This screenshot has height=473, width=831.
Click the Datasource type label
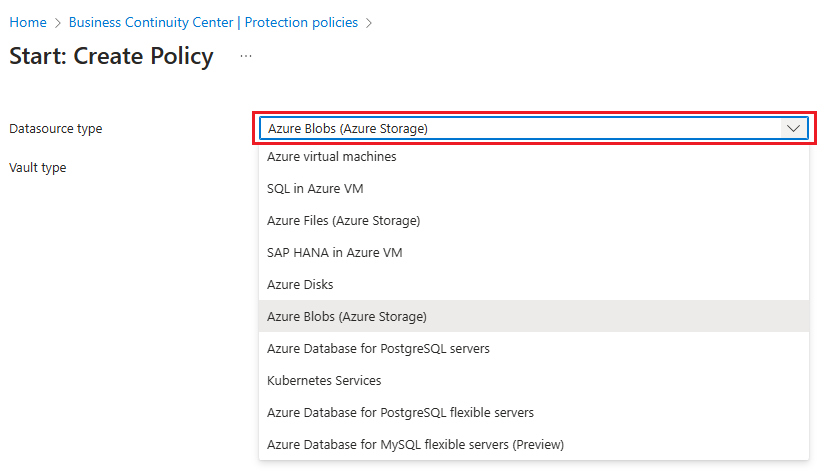(56, 129)
